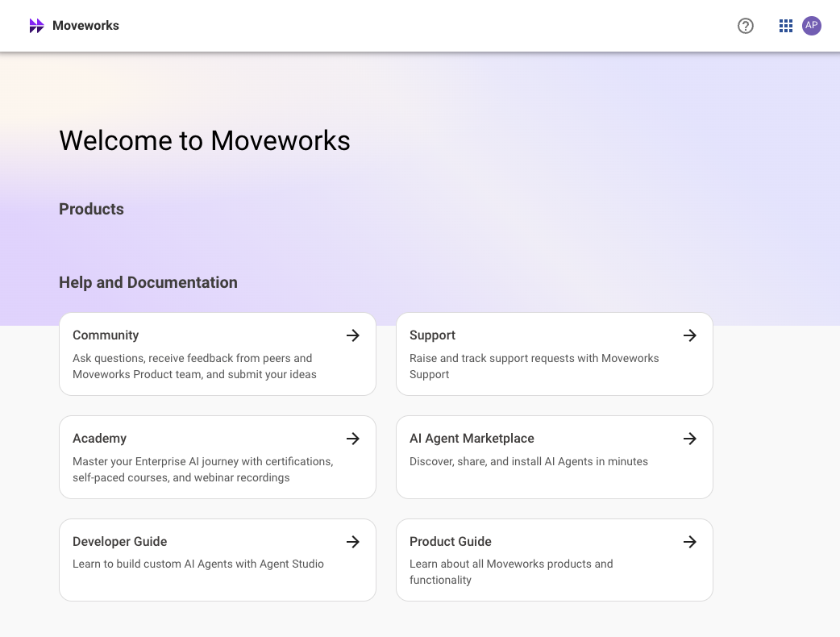This screenshot has height=637, width=840.
Task: Click the arrow on AI Agent Marketplace card
Action: [x=689, y=439]
